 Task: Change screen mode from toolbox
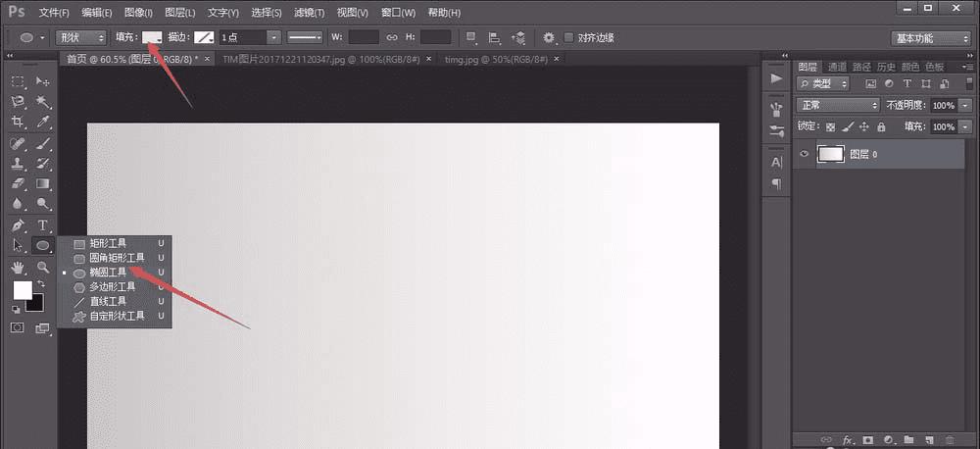42,327
